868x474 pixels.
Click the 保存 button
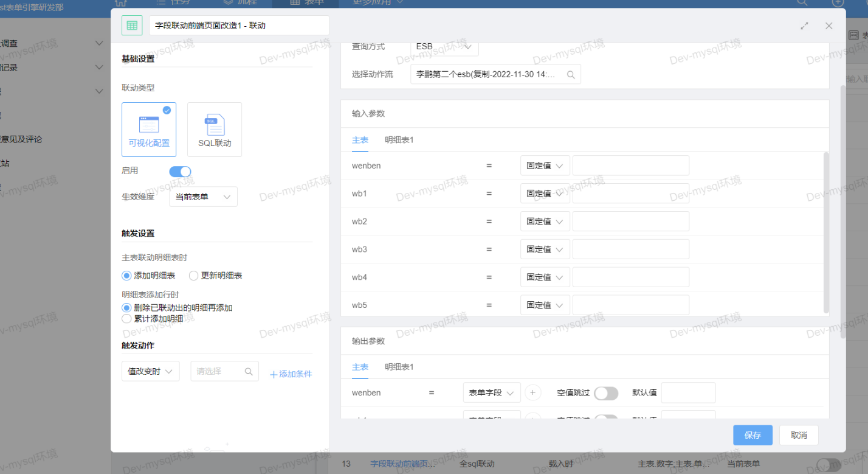(x=753, y=435)
